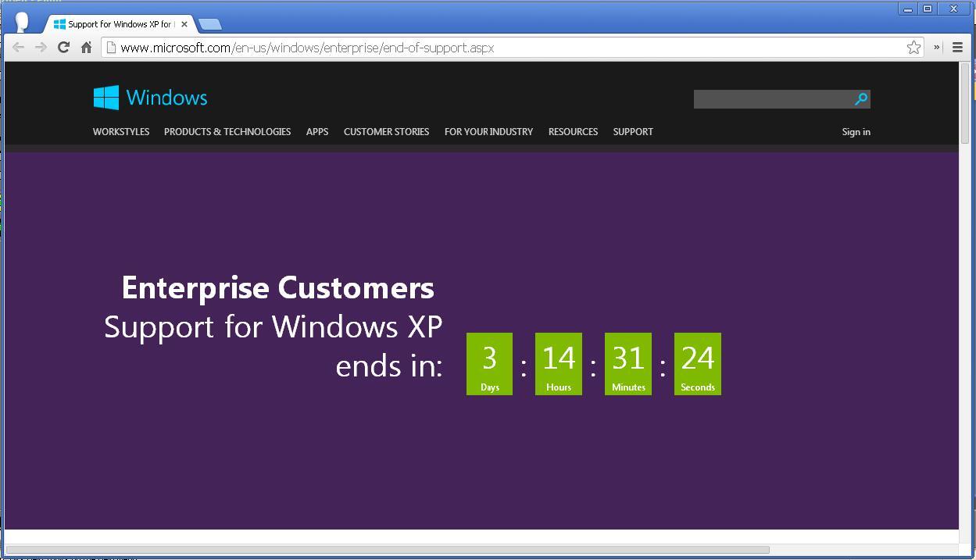
Task: Open the browser home page icon
Action: point(87,48)
